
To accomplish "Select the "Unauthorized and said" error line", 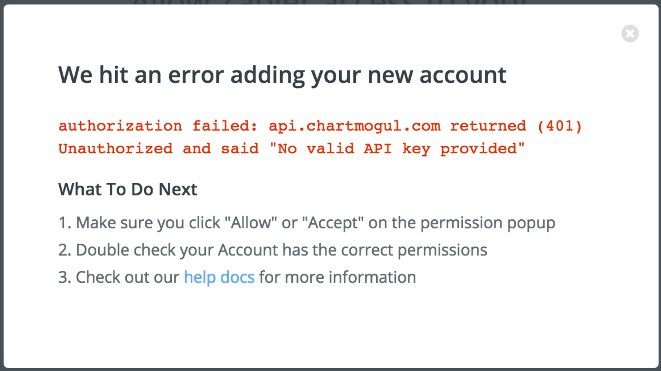I will coord(291,148).
